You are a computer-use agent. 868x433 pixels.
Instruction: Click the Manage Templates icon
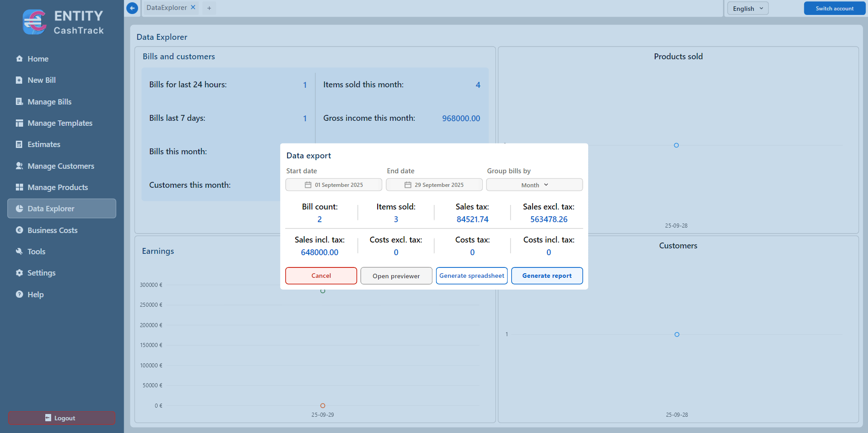(19, 123)
